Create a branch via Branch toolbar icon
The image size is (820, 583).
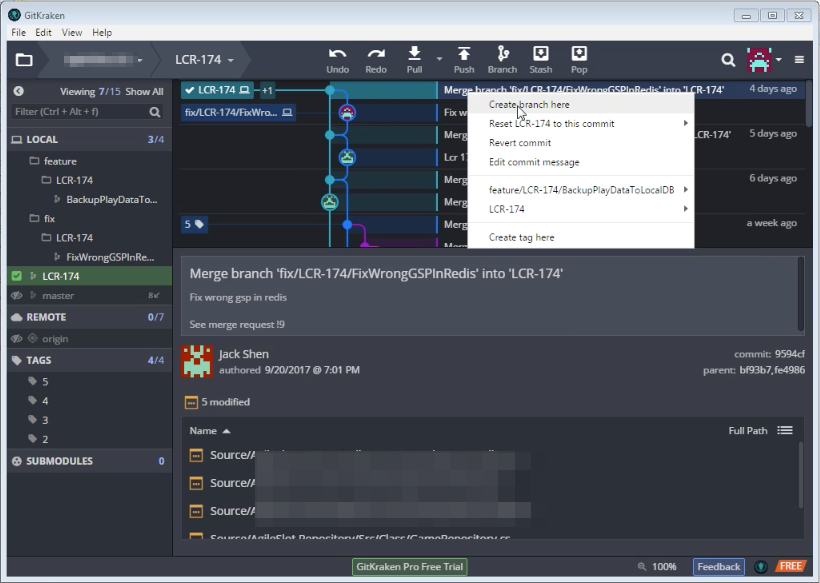pos(503,53)
